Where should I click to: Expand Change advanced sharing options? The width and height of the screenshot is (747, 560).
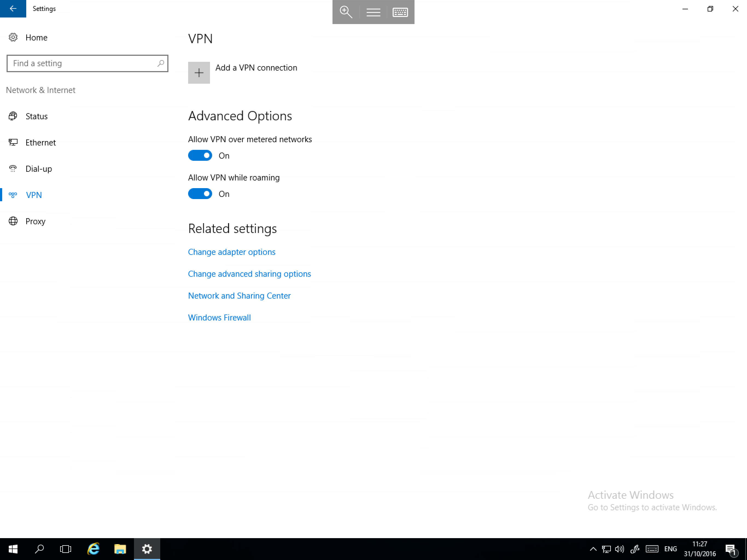pyautogui.click(x=249, y=273)
